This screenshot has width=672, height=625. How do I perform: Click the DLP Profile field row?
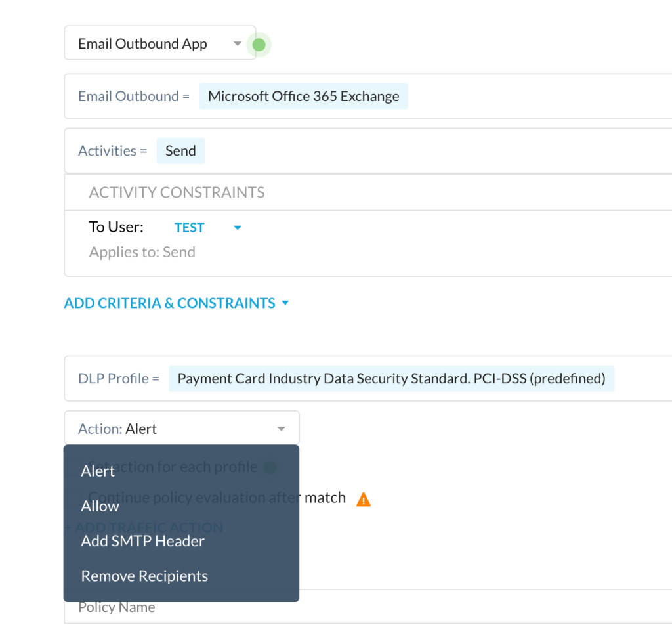click(368, 379)
